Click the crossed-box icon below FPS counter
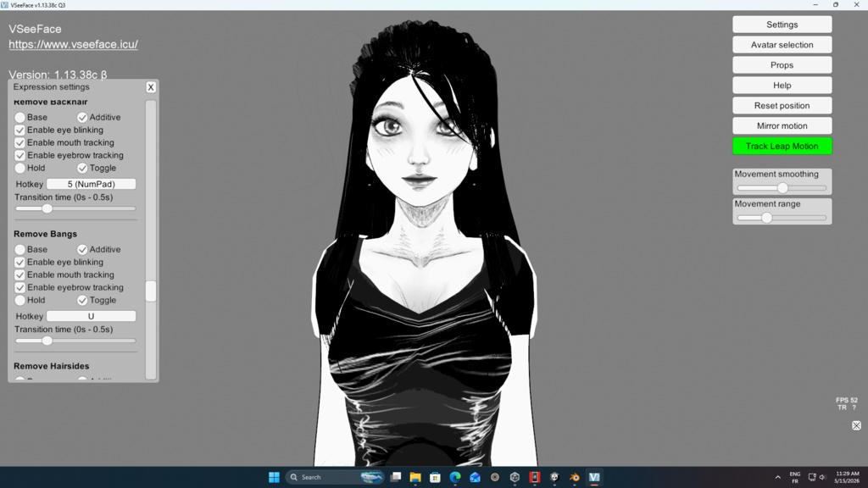The image size is (868, 488). [856, 425]
